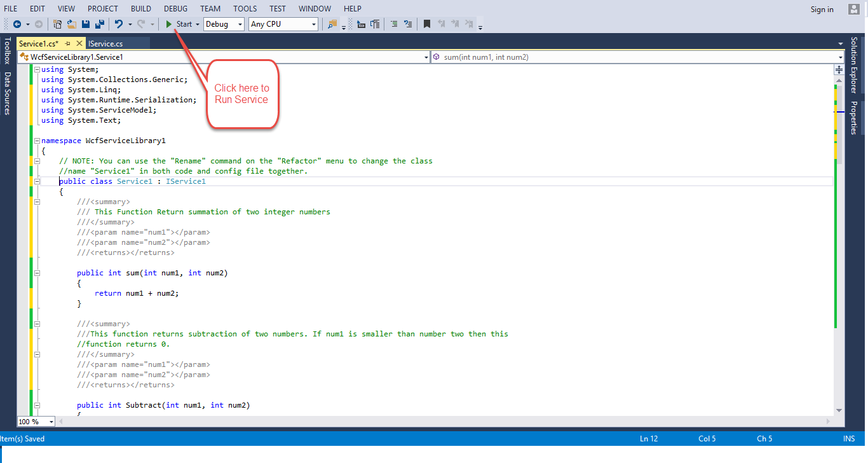The width and height of the screenshot is (868, 463).
Task: Click the editor split bar handle
Action: click(839, 69)
